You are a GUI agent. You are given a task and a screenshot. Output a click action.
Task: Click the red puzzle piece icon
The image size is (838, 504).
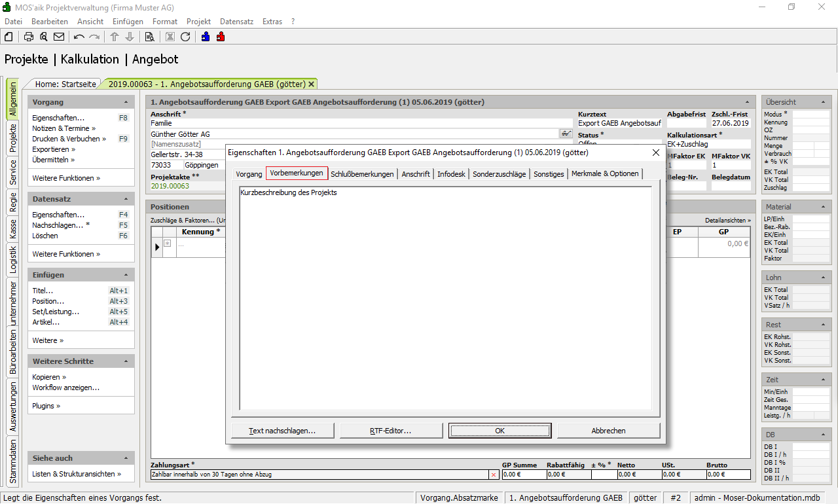[x=221, y=37]
